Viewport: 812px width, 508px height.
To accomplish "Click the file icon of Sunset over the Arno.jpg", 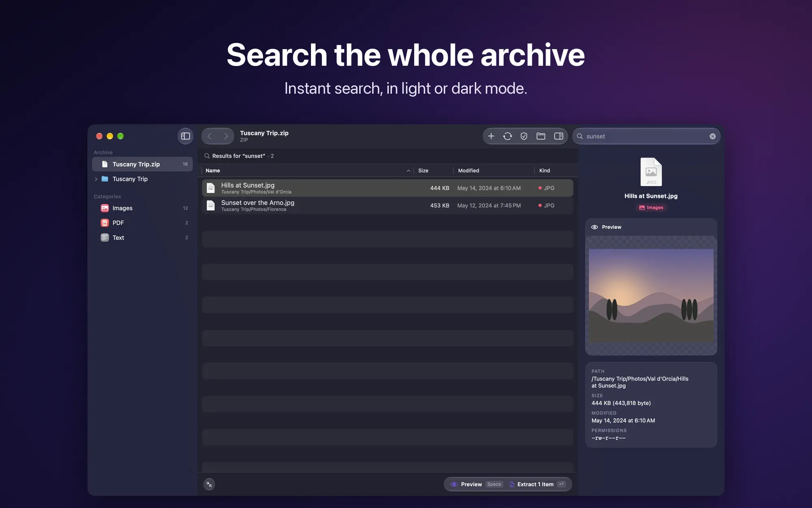I will tap(211, 206).
